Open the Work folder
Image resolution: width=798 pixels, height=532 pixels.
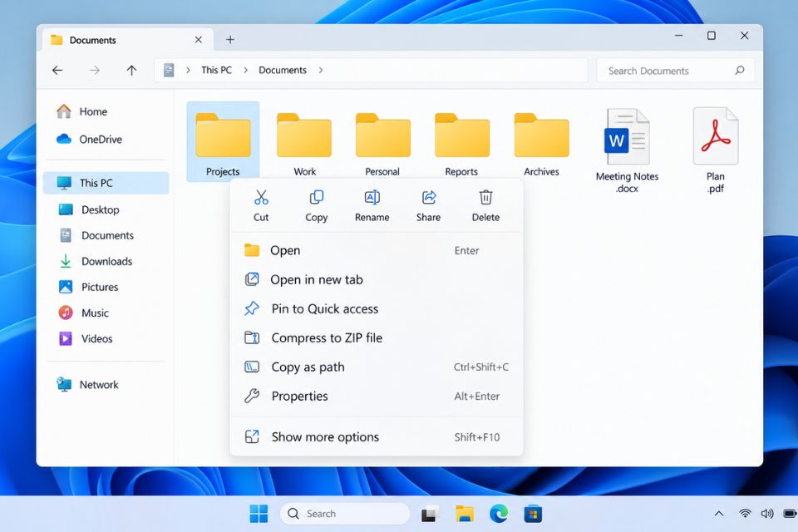(x=304, y=145)
